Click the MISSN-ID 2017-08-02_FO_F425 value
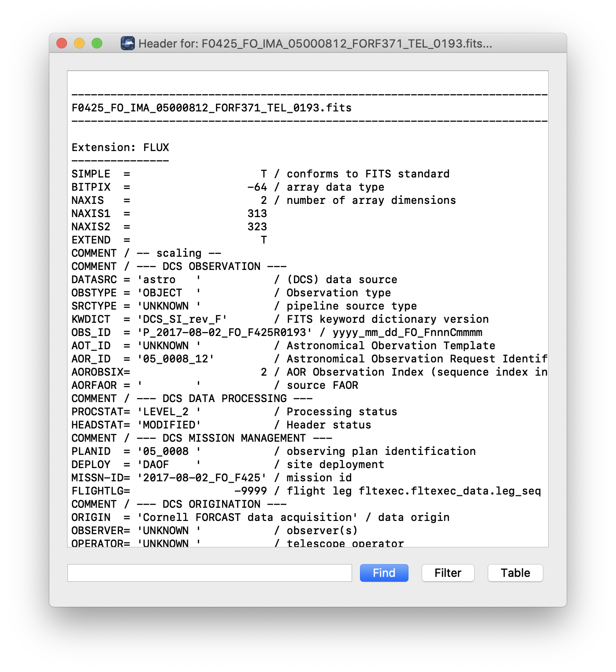The image size is (616, 672). point(201,477)
